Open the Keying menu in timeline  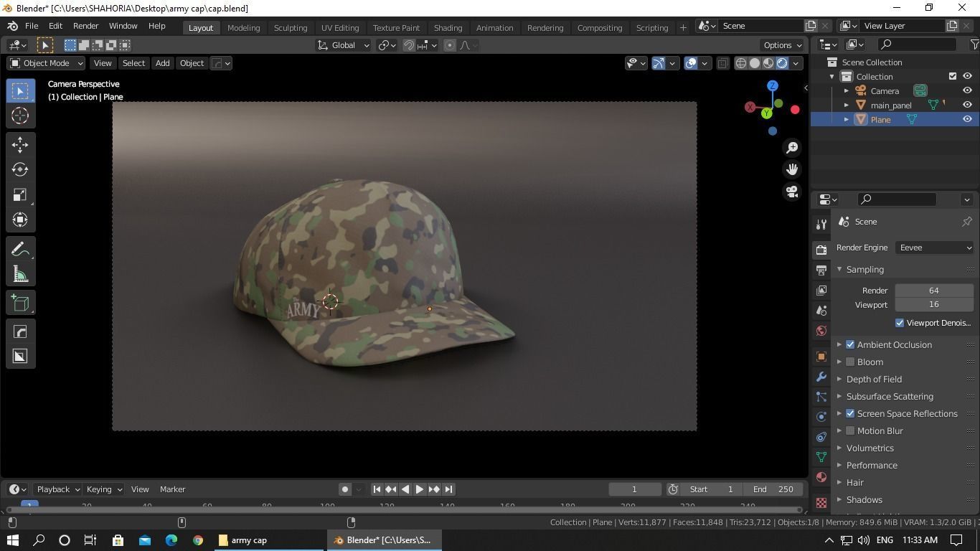click(x=103, y=489)
